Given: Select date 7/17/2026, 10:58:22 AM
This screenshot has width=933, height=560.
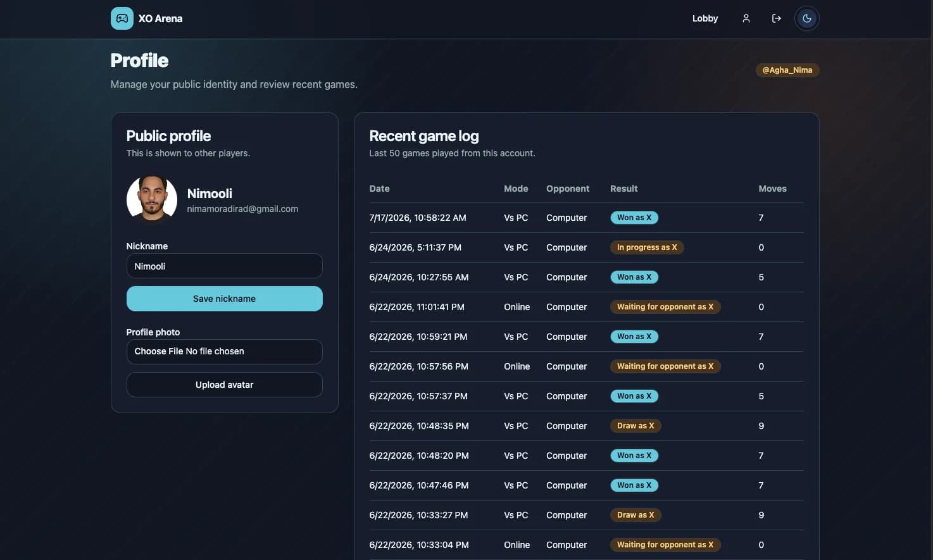Looking at the screenshot, I should click(x=418, y=218).
